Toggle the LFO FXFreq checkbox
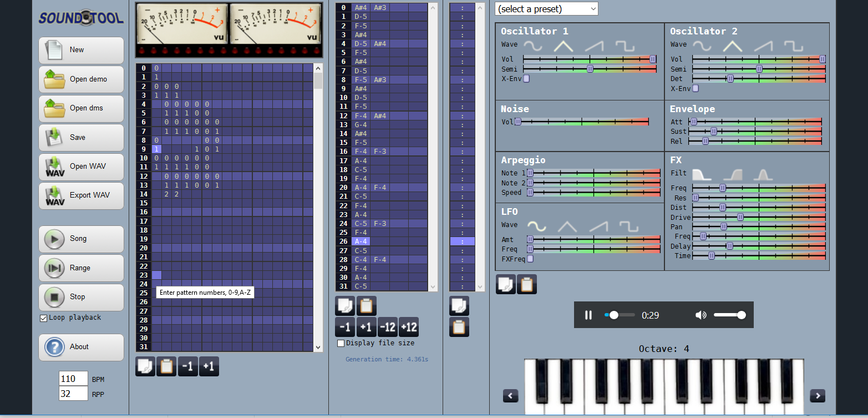The height and width of the screenshot is (418, 868). [x=530, y=259]
